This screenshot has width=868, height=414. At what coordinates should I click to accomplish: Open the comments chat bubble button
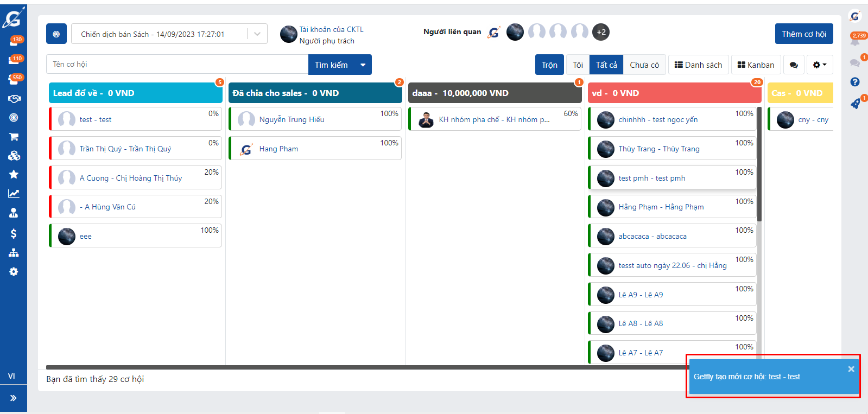(x=794, y=65)
